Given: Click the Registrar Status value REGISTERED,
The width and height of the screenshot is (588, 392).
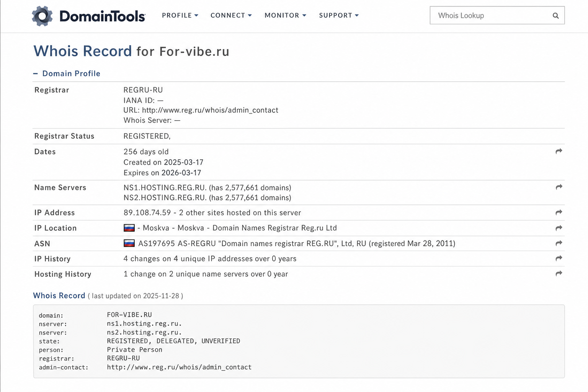Looking at the screenshot, I should pyautogui.click(x=147, y=136).
